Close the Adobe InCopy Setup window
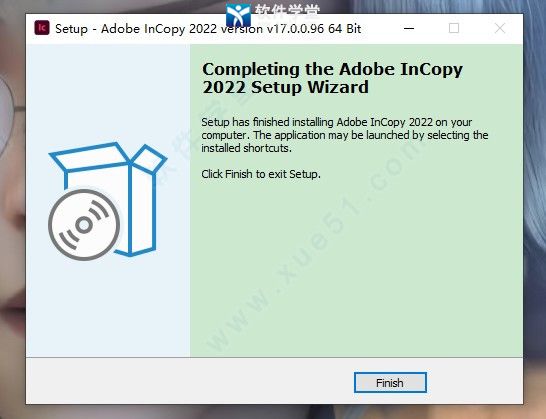Viewport: 546px width, 419px height. click(500, 29)
